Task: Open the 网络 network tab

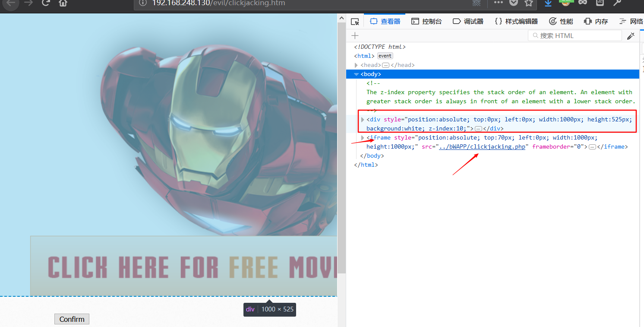Action: click(x=631, y=22)
